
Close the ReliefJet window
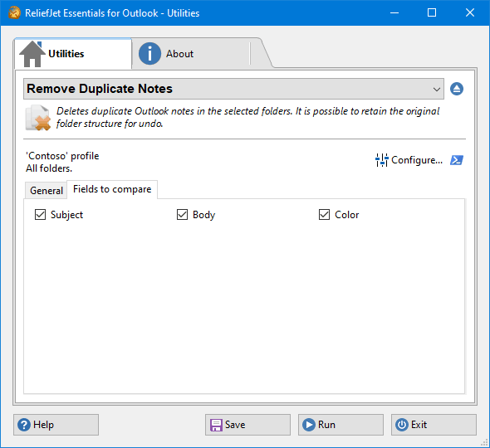point(470,12)
